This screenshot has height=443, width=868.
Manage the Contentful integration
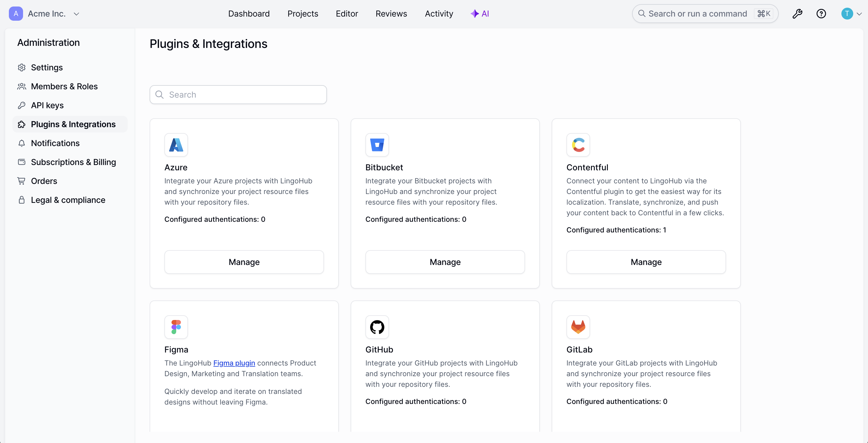click(646, 262)
